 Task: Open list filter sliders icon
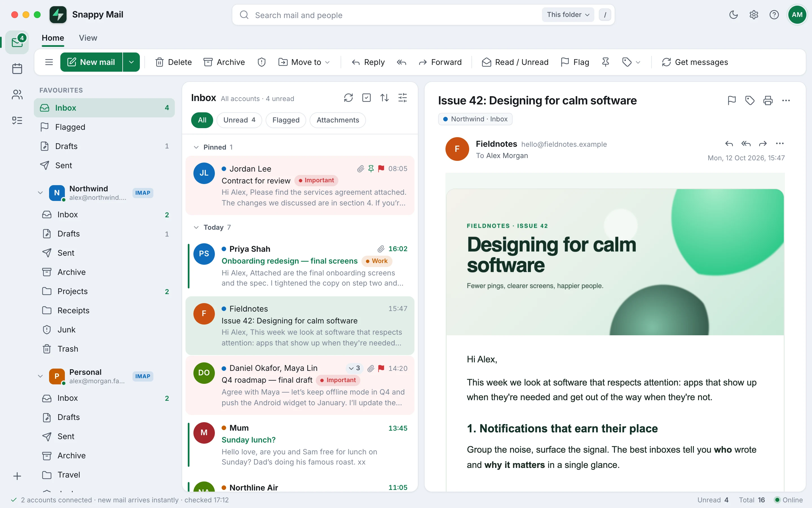(403, 98)
